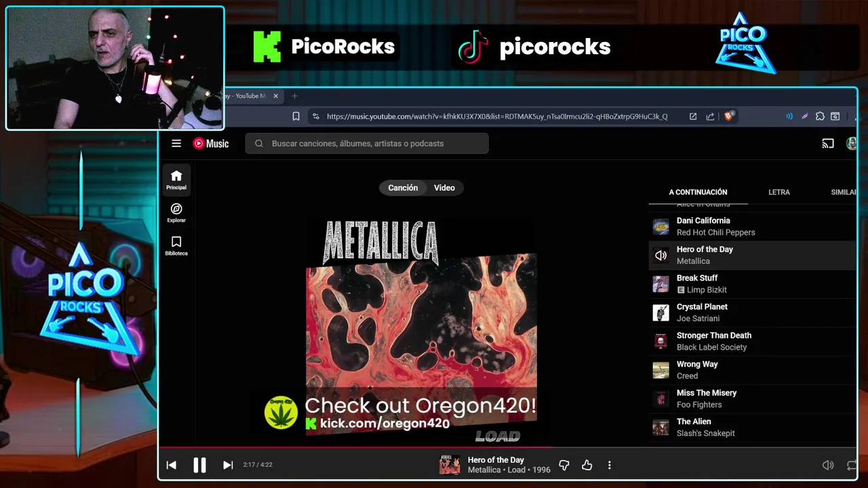
Task: Click the feather extension icon
Action: point(805,117)
